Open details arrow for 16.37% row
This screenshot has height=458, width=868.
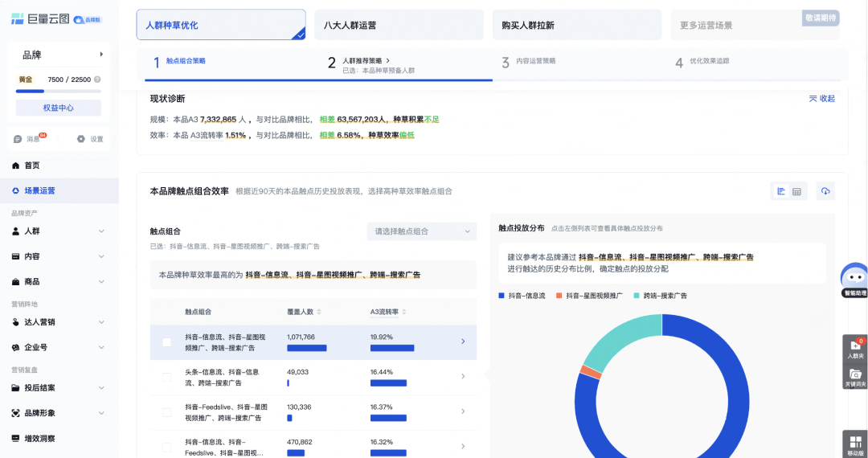pos(464,411)
